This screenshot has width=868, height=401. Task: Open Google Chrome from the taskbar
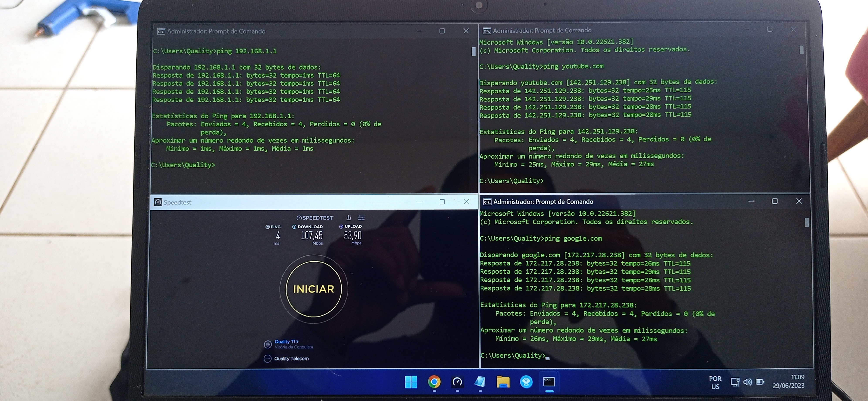tap(434, 382)
